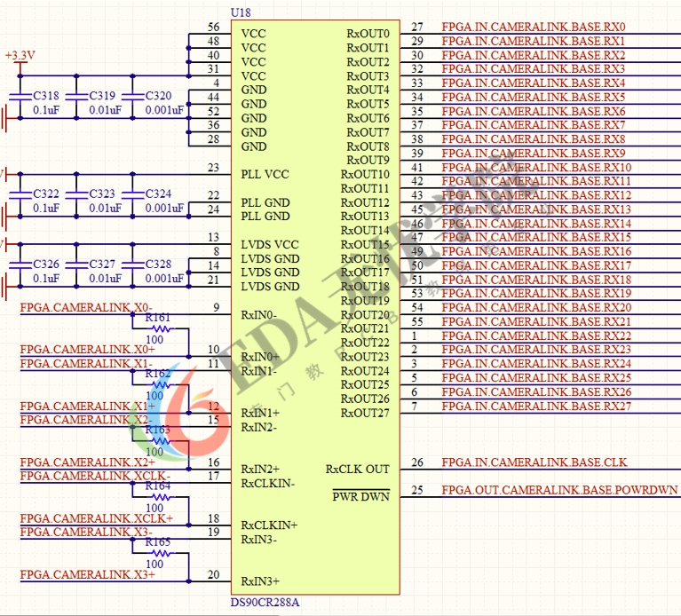Viewport: 681px width, 616px height.
Task: Click pin number 26 of U18
Action: click(x=417, y=462)
